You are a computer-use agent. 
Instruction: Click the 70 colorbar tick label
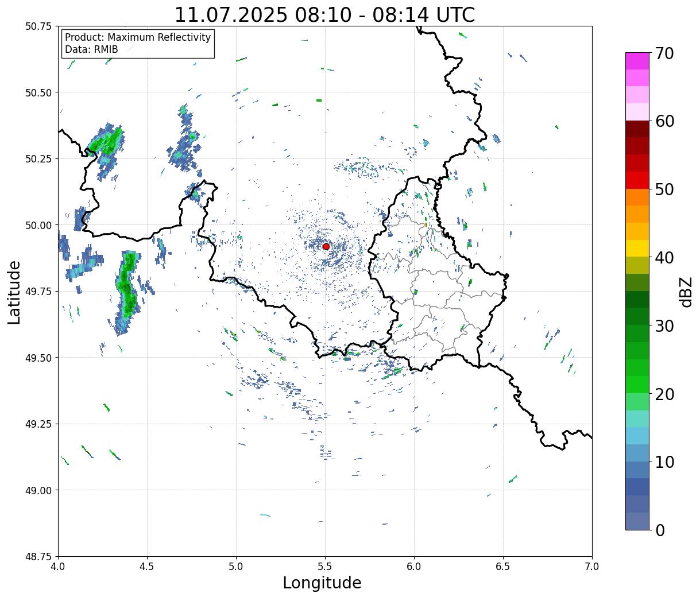(x=664, y=53)
